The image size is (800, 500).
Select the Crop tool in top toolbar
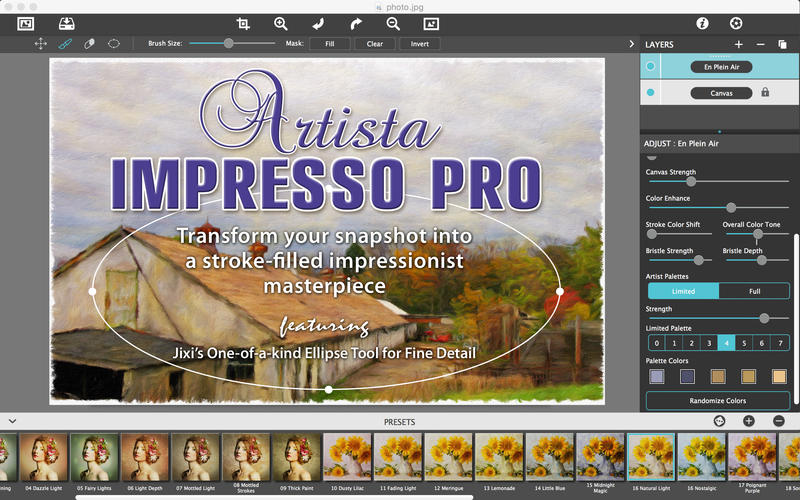point(243,23)
